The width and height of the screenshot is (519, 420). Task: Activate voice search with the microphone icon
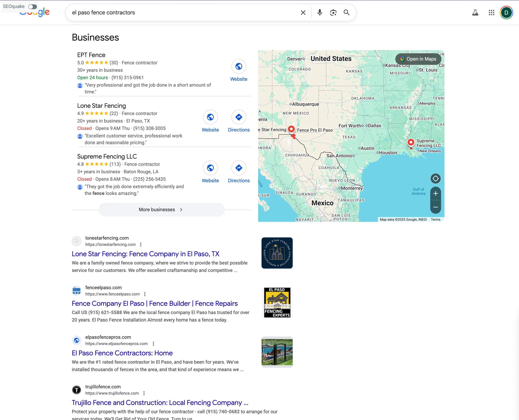click(320, 12)
